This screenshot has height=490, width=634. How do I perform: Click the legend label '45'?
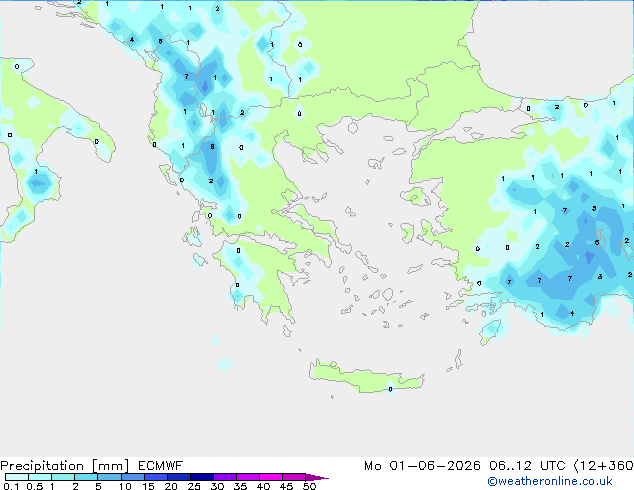point(286,486)
